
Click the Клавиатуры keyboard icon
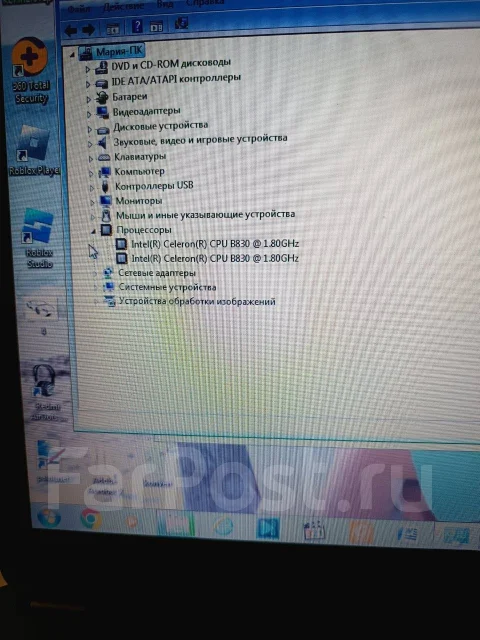pos(104,157)
